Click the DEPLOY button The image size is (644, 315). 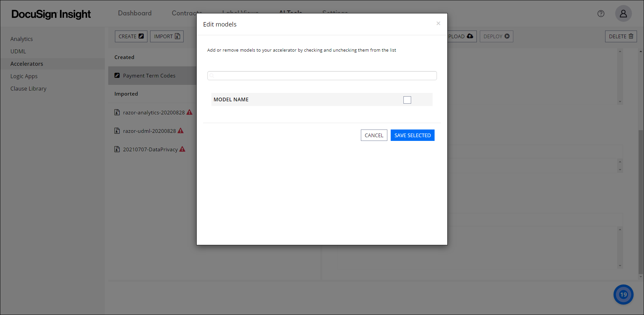coord(496,36)
